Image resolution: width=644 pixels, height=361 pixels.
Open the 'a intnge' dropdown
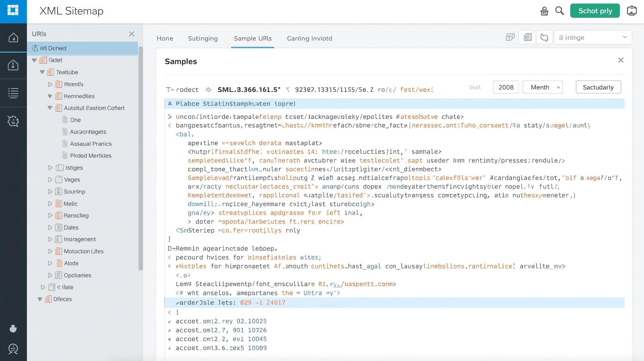pyautogui.click(x=593, y=37)
